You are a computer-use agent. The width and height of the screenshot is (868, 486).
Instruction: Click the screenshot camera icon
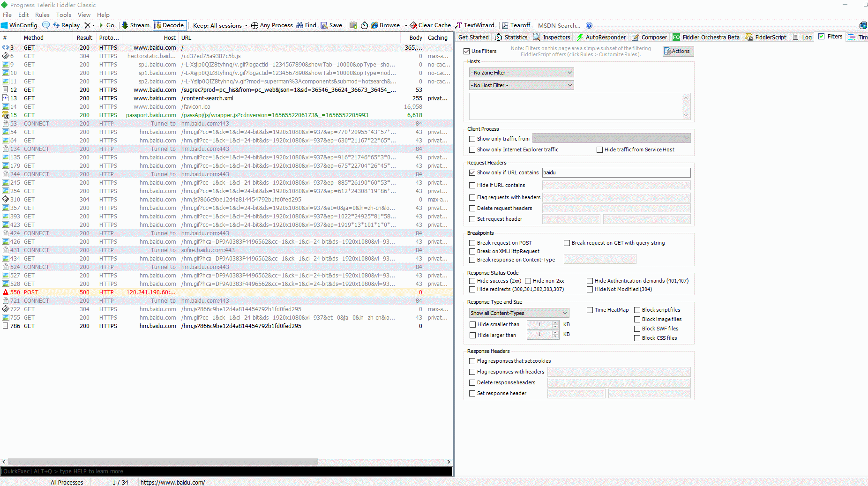(353, 25)
